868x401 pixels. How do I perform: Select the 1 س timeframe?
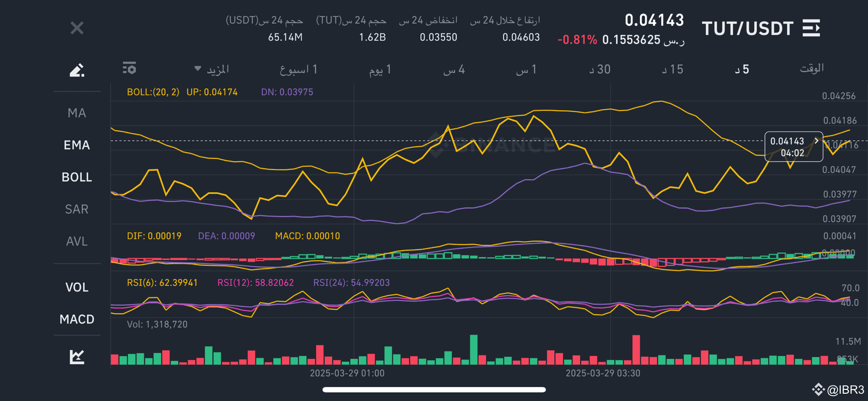(x=526, y=69)
